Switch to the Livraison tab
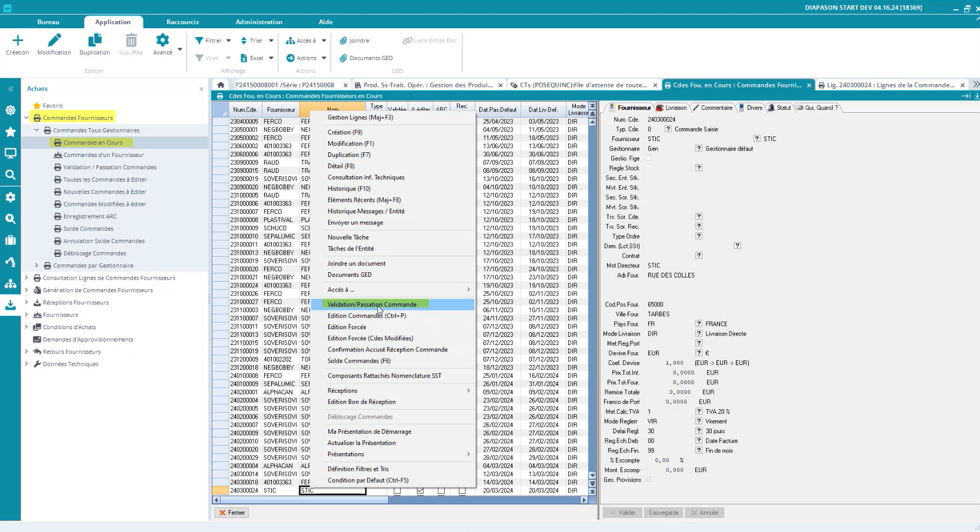The width and height of the screenshot is (980, 532). 671,108
